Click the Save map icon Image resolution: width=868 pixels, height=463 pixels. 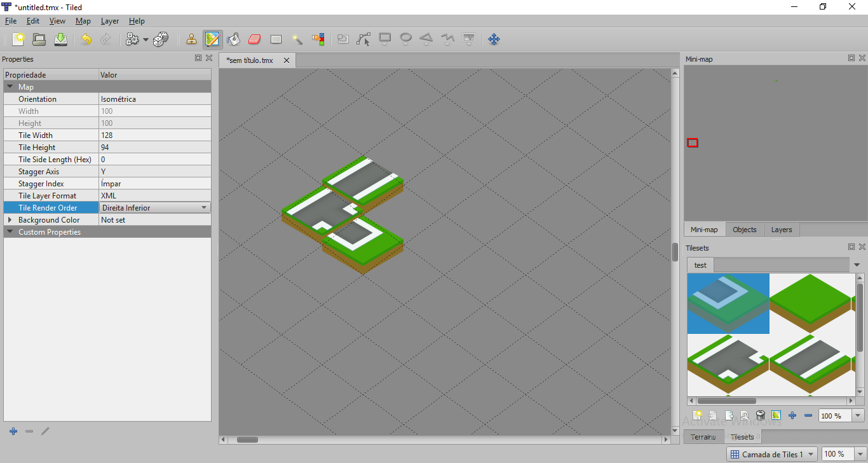click(x=60, y=39)
